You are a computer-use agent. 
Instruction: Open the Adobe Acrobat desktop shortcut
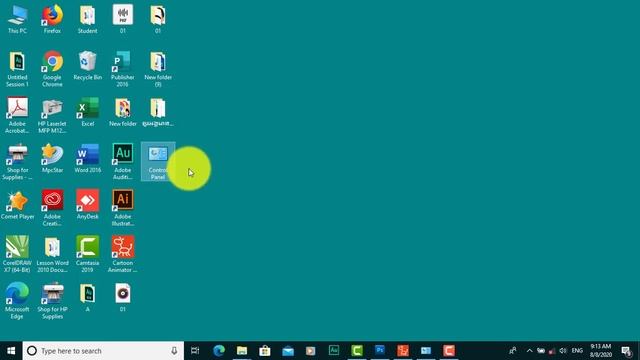17,116
